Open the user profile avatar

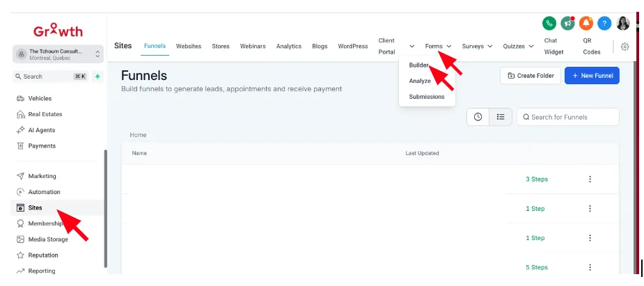tap(623, 24)
